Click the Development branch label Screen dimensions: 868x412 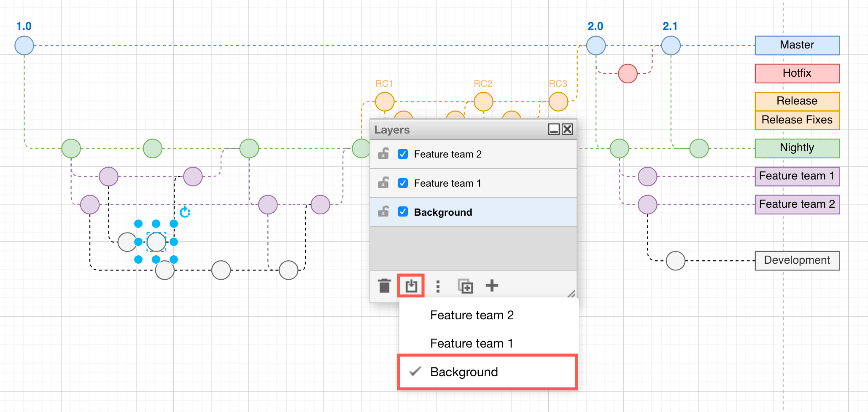797,260
